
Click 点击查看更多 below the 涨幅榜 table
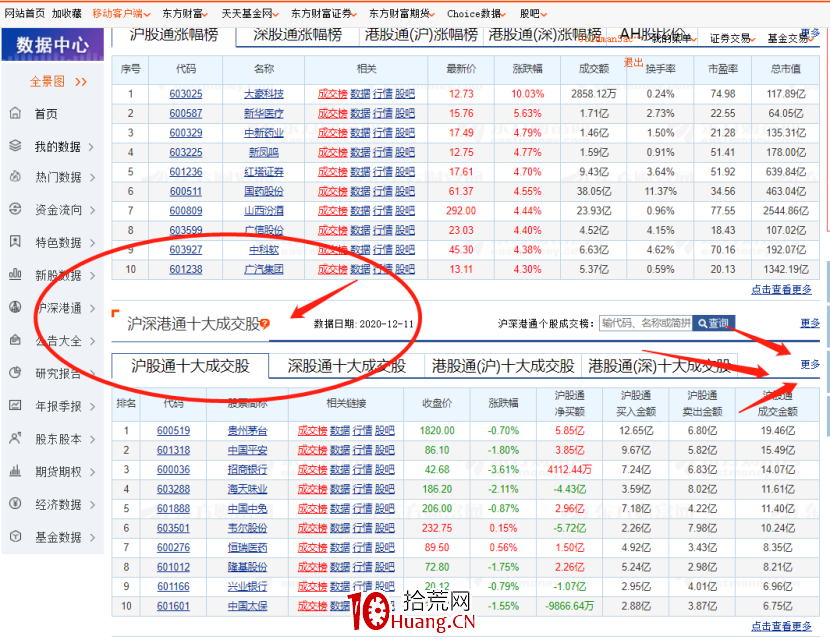click(x=781, y=289)
